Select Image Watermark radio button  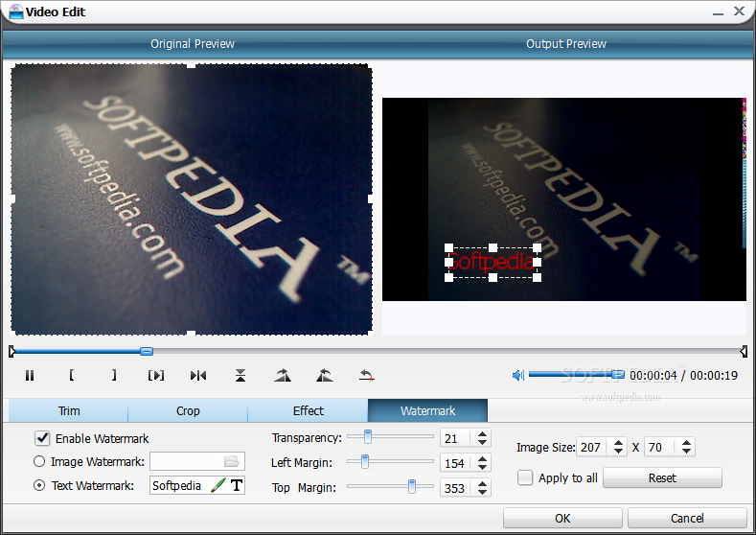39,461
